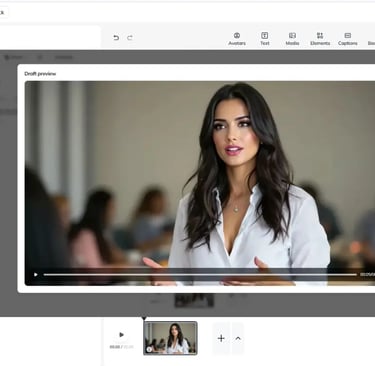The image size is (375, 366).
Task: Redo the last undone edit
Action: pos(130,38)
